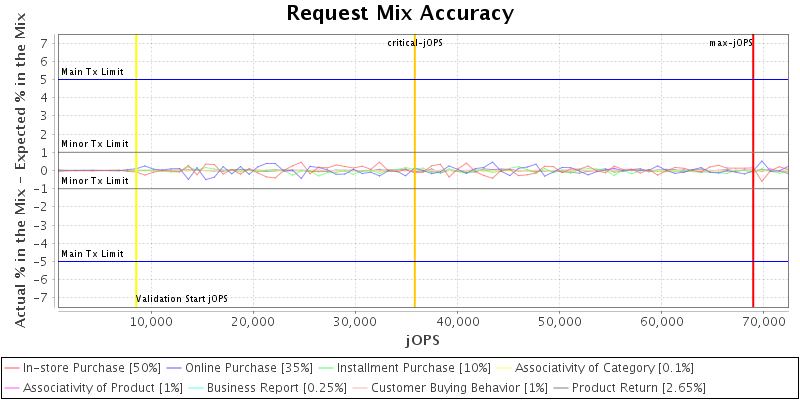800x400 pixels.
Task: Click the Request Mix Accuracy chart title
Action: pyautogui.click(x=400, y=13)
